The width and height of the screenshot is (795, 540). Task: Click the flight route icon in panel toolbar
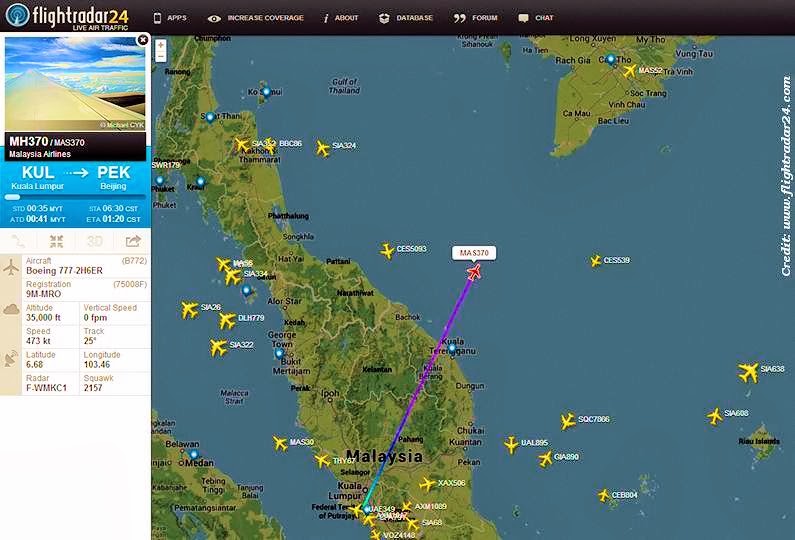click(x=18, y=241)
